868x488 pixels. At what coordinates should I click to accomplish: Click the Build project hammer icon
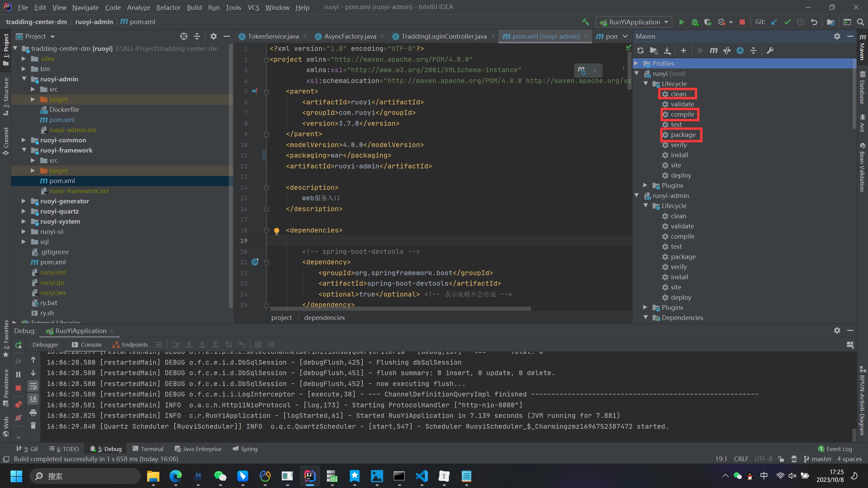point(586,22)
